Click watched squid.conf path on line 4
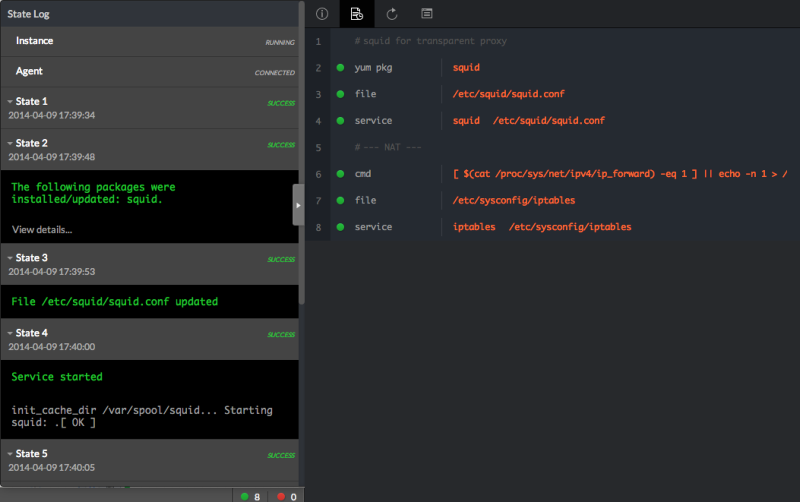800x502 pixels. (x=549, y=120)
